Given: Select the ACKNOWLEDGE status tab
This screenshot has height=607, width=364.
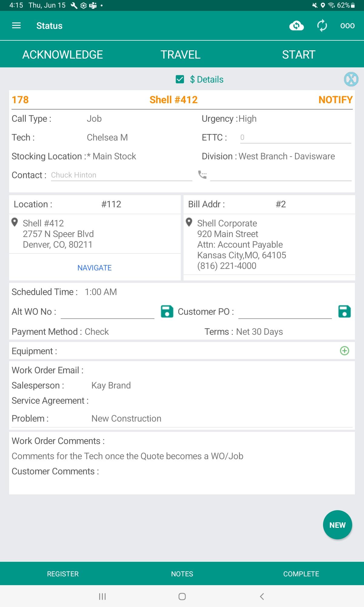Looking at the screenshot, I should (x=62, y=55).
